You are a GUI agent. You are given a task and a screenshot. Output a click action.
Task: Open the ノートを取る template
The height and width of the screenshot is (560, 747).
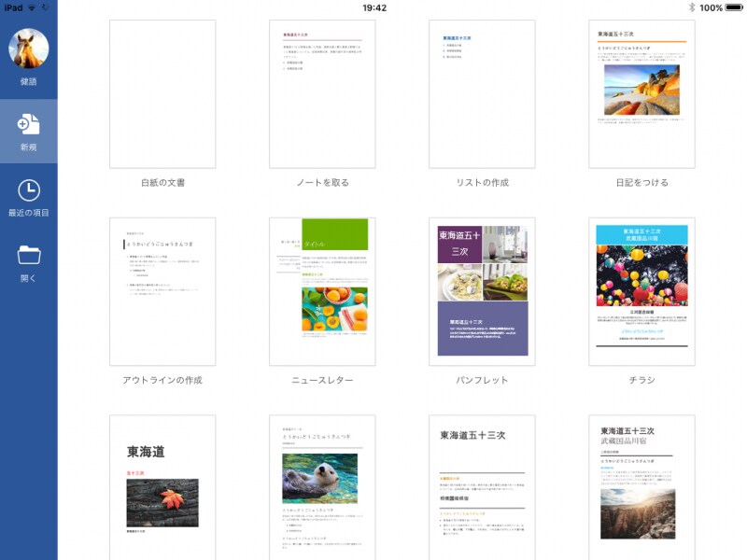(324, 91)
